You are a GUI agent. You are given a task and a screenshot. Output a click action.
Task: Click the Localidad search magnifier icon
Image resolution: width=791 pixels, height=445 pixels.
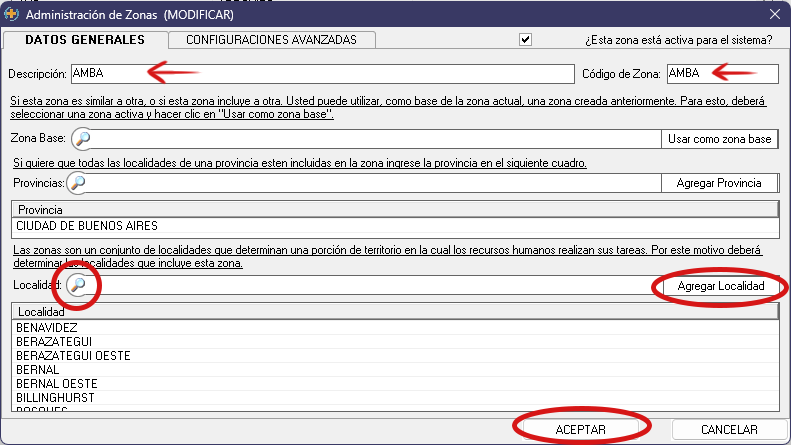(x=81, y=286)
